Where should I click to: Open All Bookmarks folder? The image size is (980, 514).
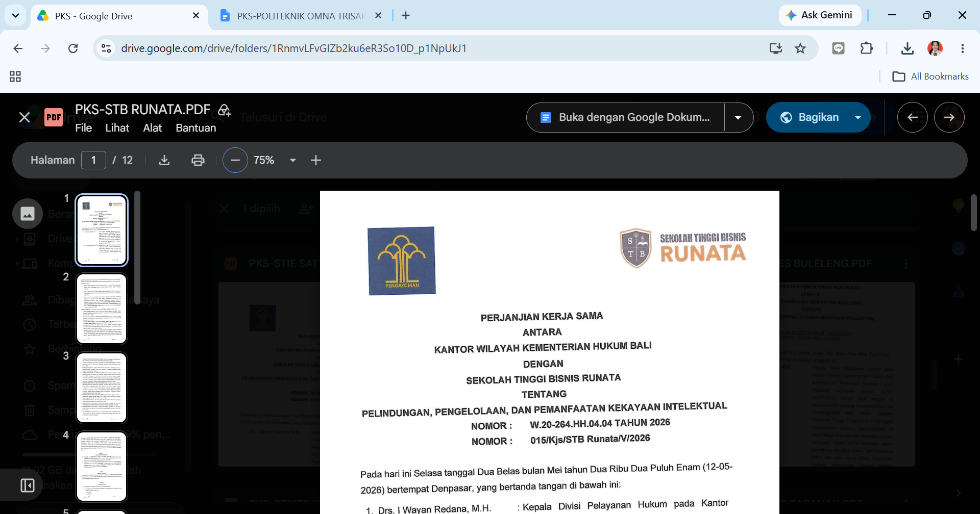930,76
